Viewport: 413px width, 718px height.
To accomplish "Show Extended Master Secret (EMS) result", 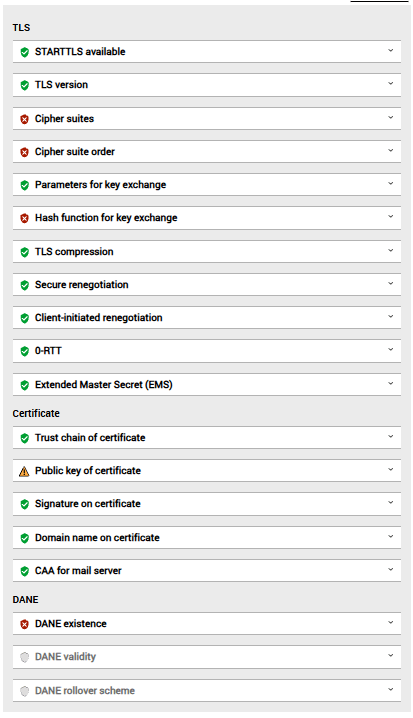I will pos(207,385).
